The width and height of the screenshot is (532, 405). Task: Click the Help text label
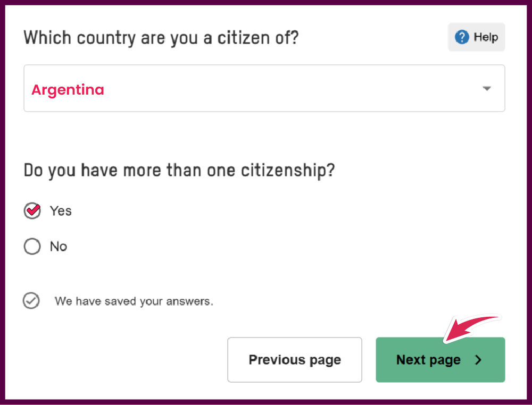coord(486,37)
